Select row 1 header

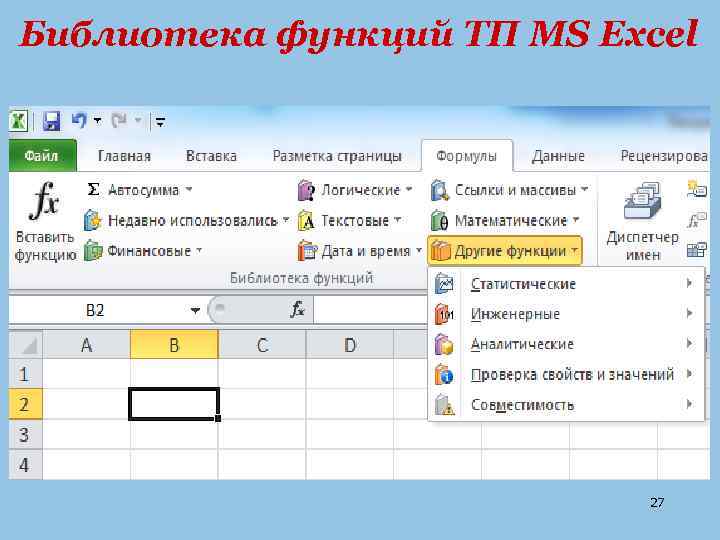26,374
